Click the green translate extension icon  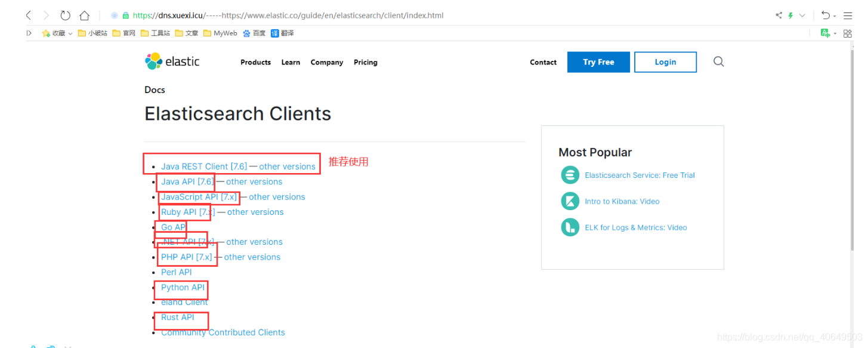[x=826, y=33]
